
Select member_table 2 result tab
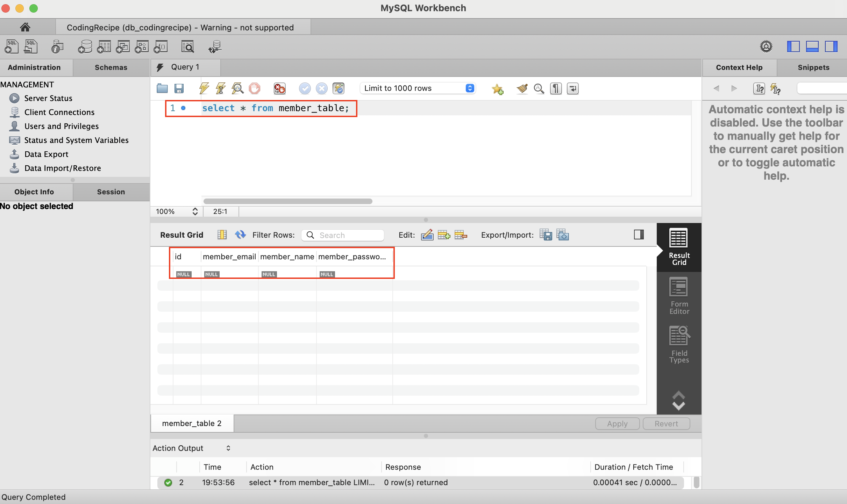(x=192, y=423)
